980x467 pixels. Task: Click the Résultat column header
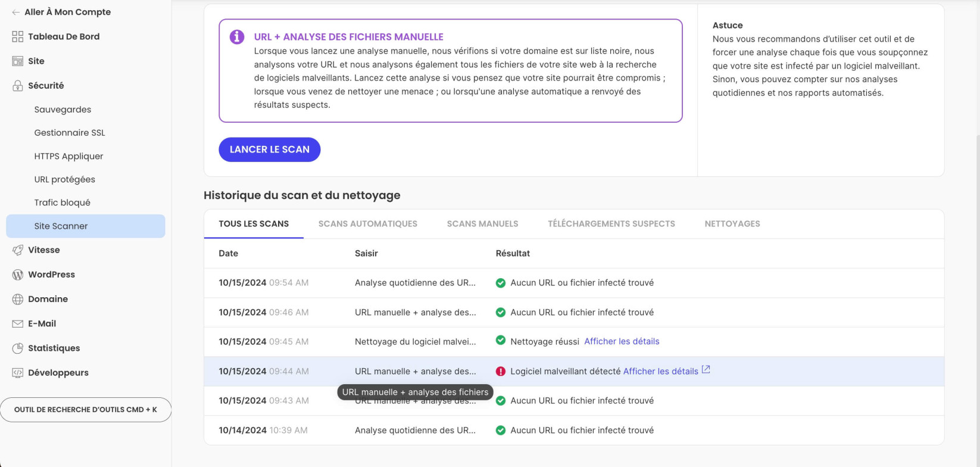513,253
